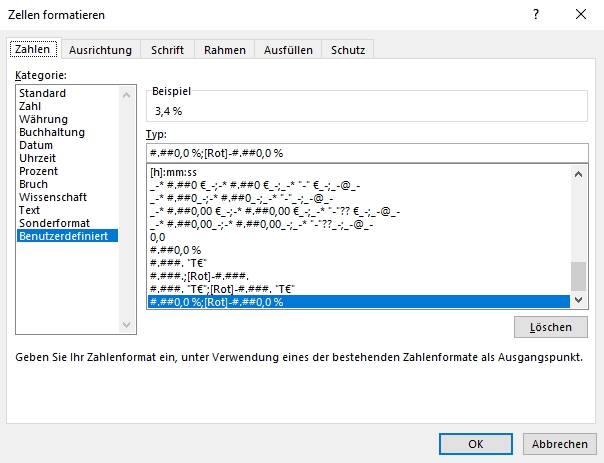Select Benutzerdefiniert category
This screenshot has height=463, width=604.
coord(67,236)
